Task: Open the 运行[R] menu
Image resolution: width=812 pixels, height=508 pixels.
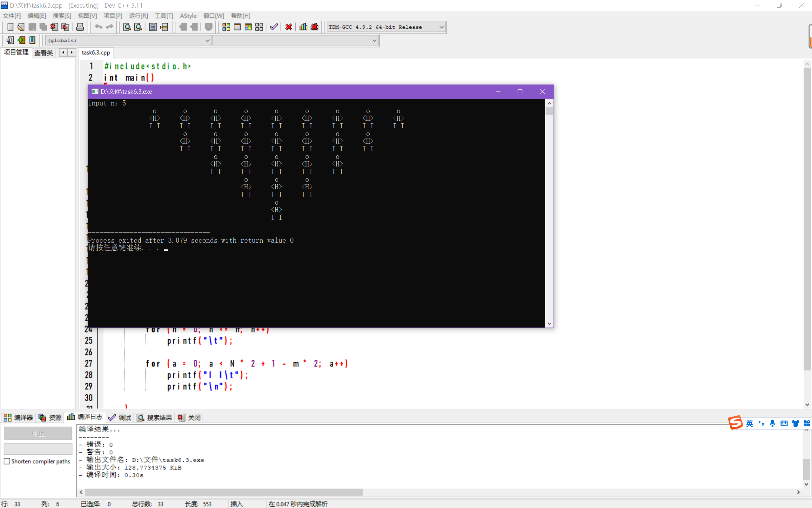Action: (138, 16)
